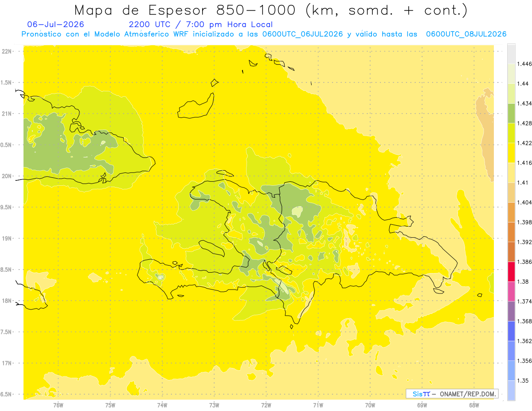Pick the orange swatch between 1.398 and 1.404
Viewport: 532px width, 411px height.
(x=511, y=212)
